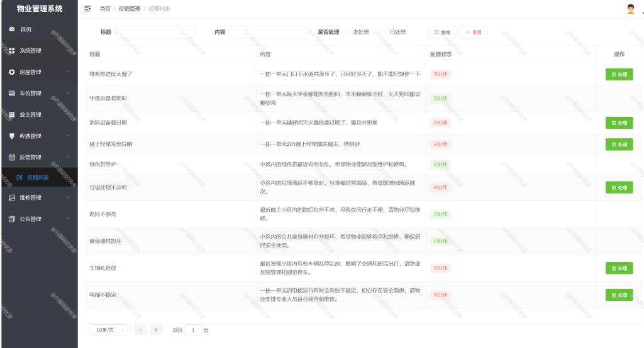Click 首页 in the breadcrumb
The width and height of the screenshot is (644, 348).
105,9
